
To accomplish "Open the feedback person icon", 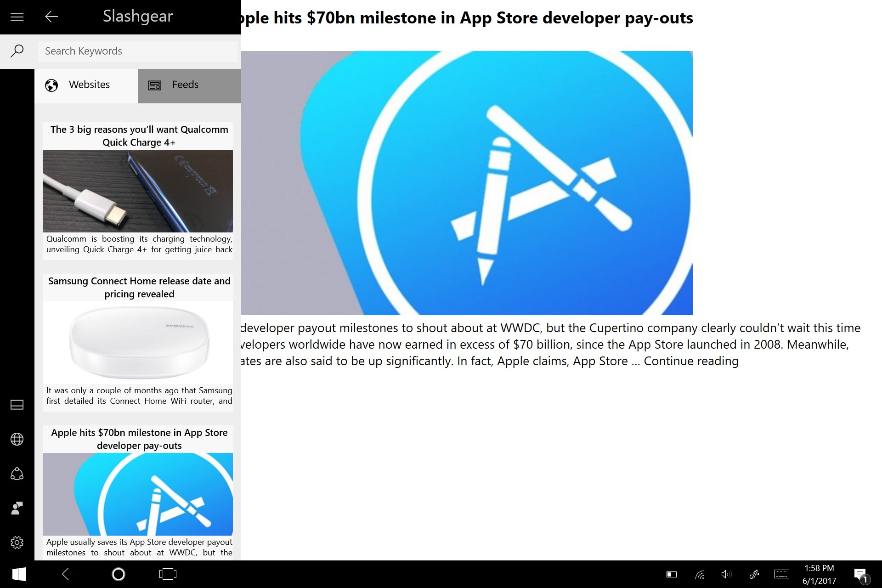I will [17, 508].
